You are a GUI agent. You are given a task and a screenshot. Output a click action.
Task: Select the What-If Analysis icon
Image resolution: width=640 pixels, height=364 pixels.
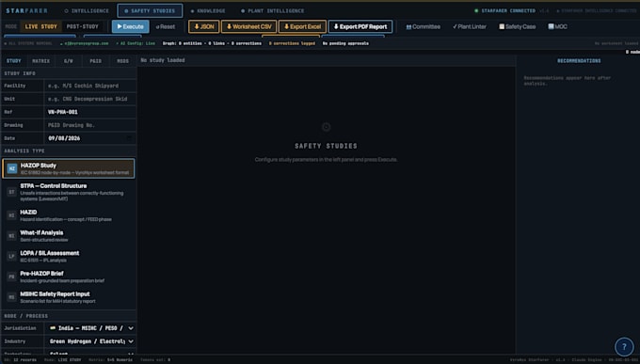click(x=12, y=236)
